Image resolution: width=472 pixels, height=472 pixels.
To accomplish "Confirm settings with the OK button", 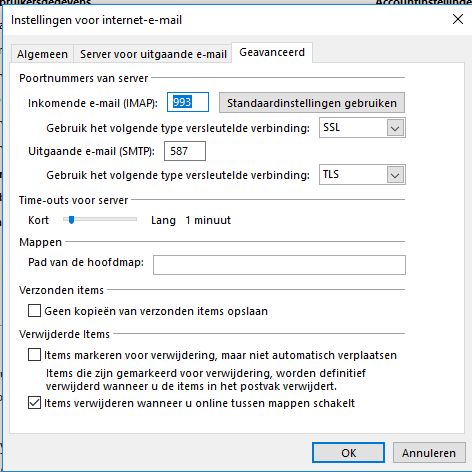I will (x=348, y=453).
